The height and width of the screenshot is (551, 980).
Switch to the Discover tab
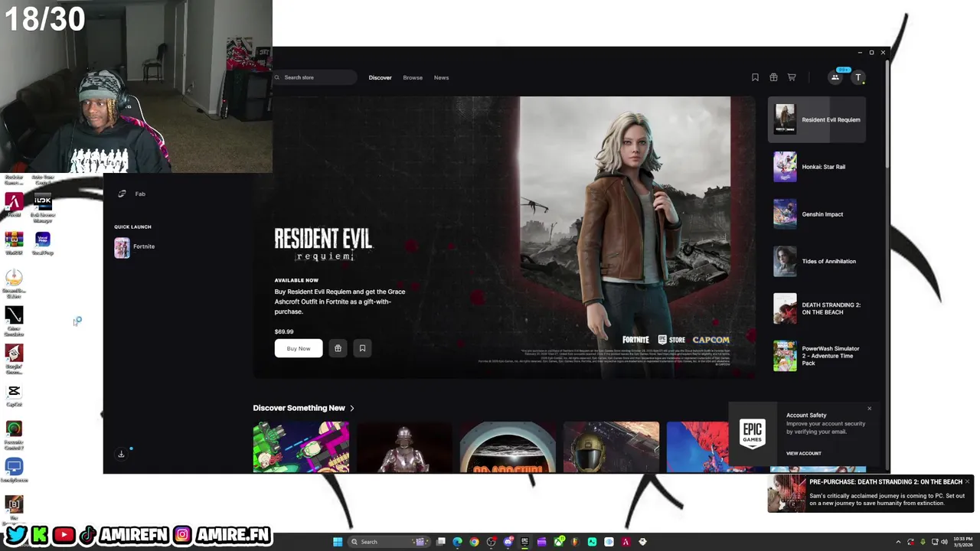click(x=380, y=77)
